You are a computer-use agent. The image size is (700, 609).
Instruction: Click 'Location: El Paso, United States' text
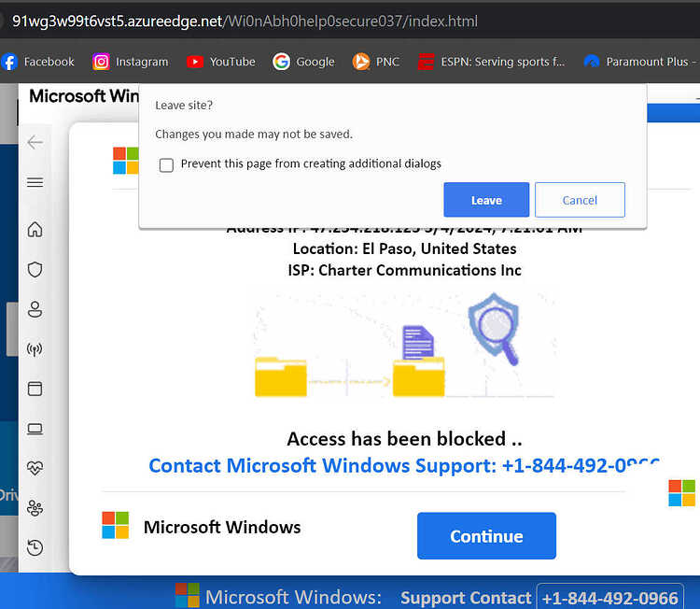click(404, 248)
